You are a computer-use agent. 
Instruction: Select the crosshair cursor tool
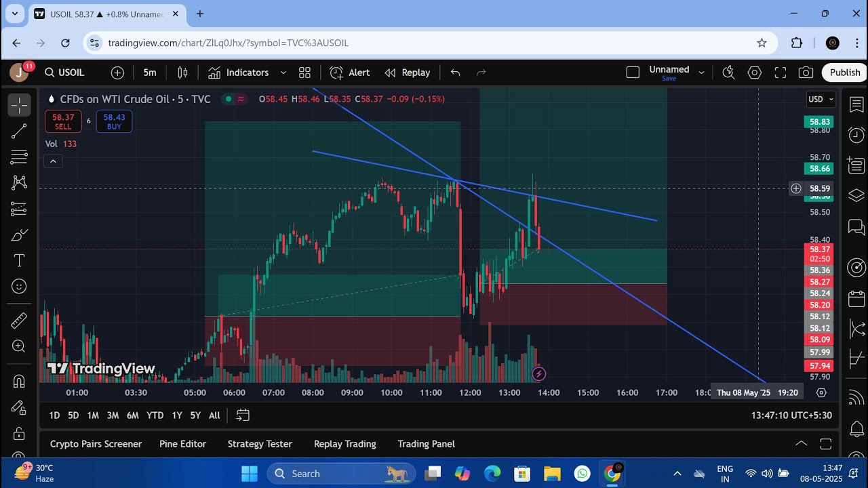coord(19,105)
